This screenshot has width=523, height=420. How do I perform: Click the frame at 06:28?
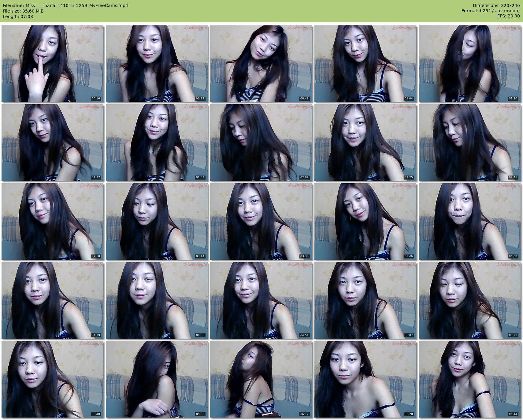(365, 379)
